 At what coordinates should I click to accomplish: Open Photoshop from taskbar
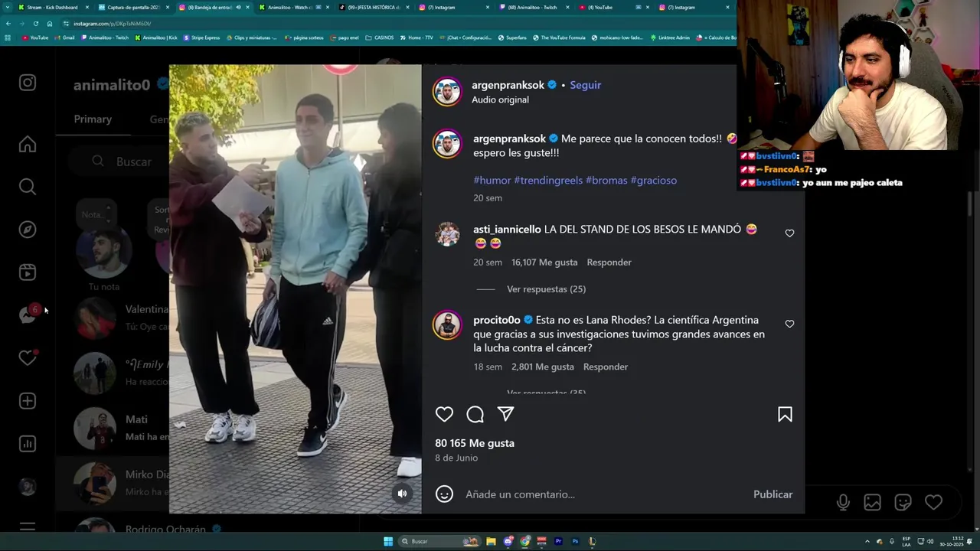click(x=575, y=541)
